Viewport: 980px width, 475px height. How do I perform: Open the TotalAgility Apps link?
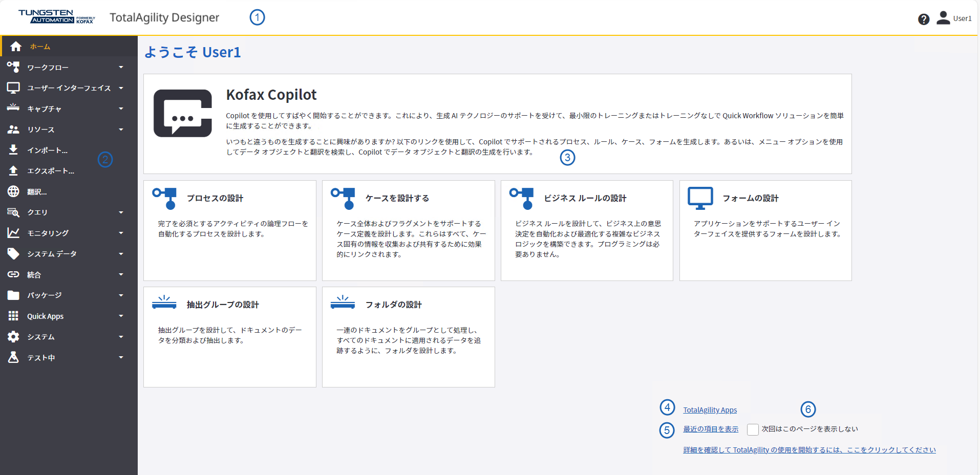coord(710,409)
